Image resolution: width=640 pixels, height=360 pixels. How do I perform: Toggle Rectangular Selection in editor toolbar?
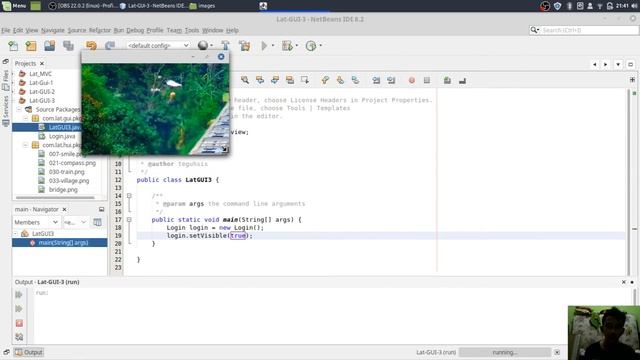pyautogui.click(x=305, y=80)
